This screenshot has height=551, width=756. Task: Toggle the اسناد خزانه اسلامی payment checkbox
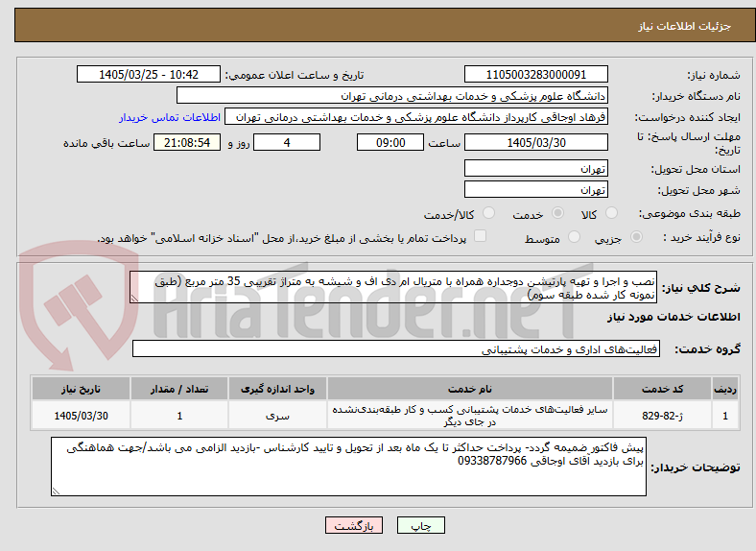coord(480,236)
